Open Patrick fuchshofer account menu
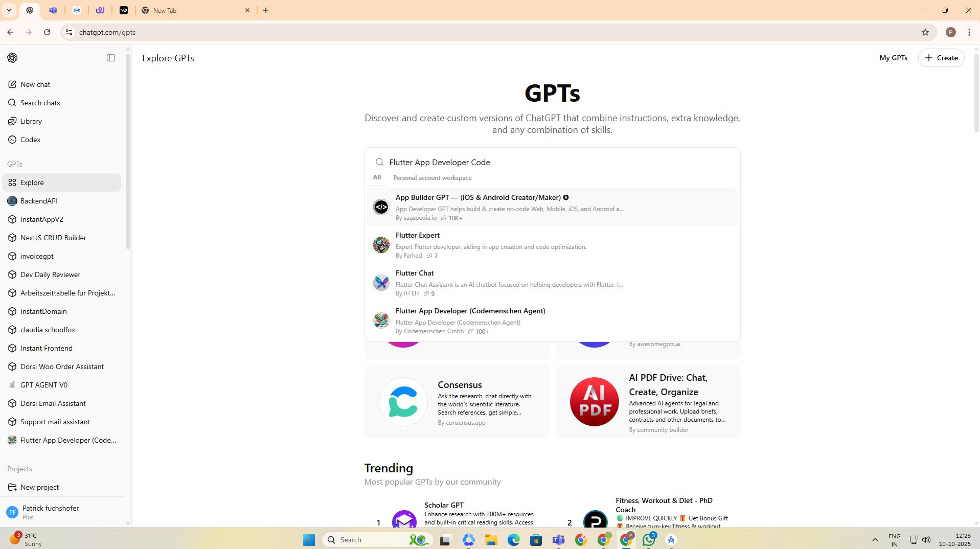Image resolution: width=980 pixels, height=549 pixels. coord(61,512)
